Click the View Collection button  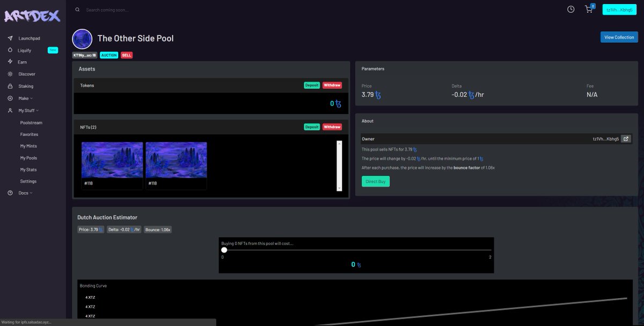619,38
